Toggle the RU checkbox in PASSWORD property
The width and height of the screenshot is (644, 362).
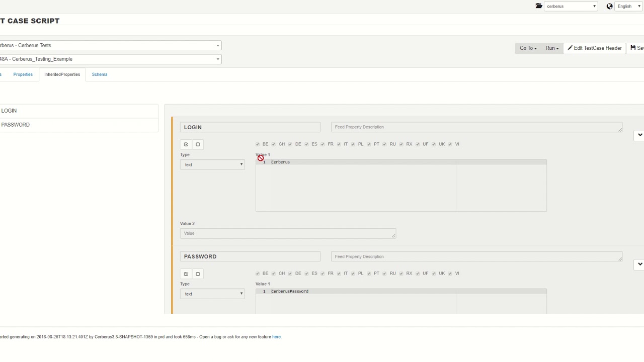pos(385,274)
